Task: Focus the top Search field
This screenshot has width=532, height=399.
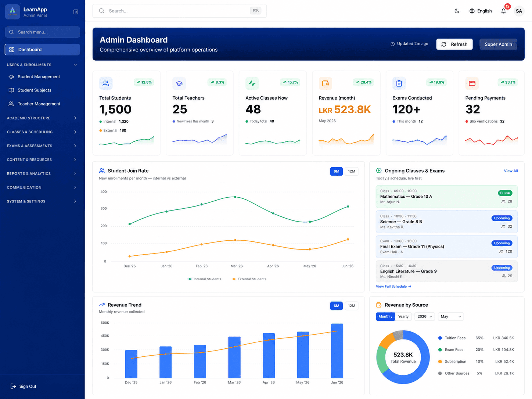Action: [x=179, y=11]
